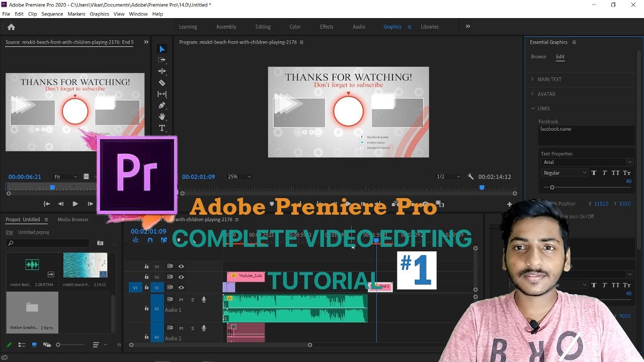Select the Track Select Forward tool
The image size is (644, 362).
(x=162, y=60)
